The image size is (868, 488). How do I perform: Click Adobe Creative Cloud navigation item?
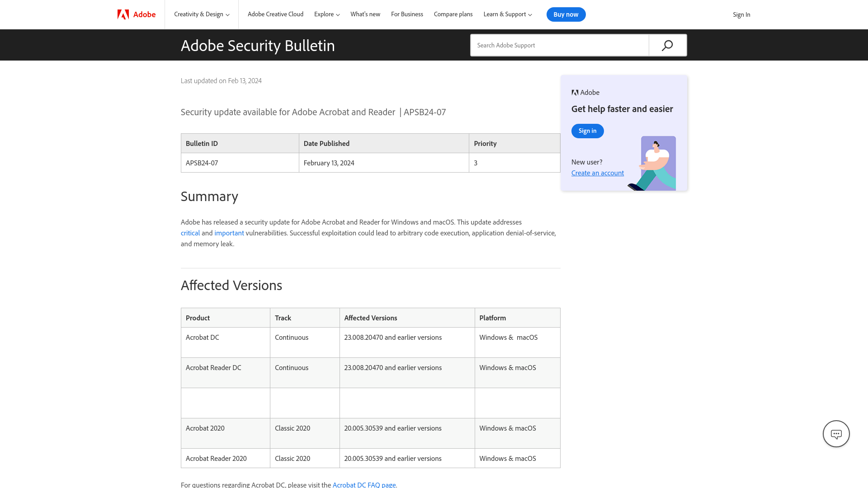[x=275, y=14]
